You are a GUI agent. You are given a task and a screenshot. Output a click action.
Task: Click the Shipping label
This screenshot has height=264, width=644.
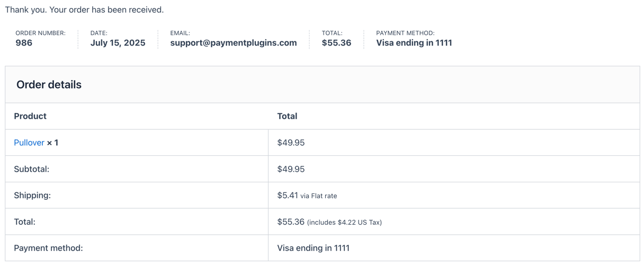(32, 195)
